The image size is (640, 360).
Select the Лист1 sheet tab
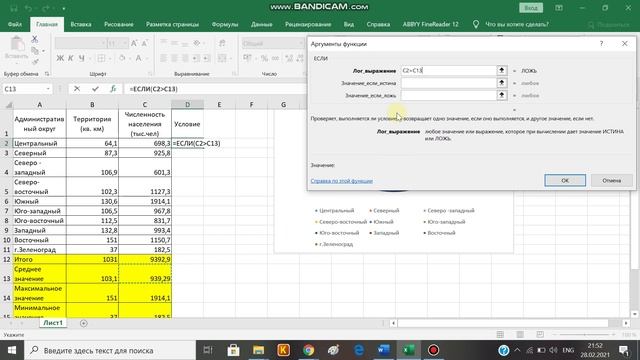click(x=53, y=323)
